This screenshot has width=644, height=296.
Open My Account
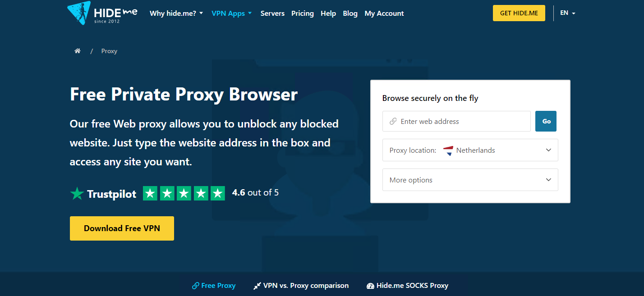coord(384,14)
